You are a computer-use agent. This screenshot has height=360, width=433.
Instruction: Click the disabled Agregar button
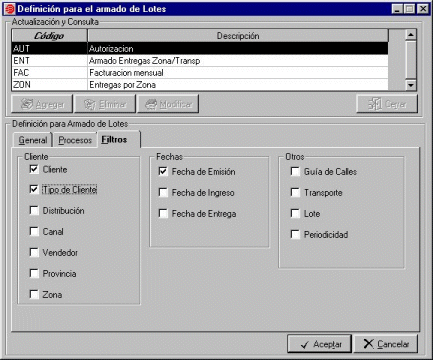click(x=42, y=104)
